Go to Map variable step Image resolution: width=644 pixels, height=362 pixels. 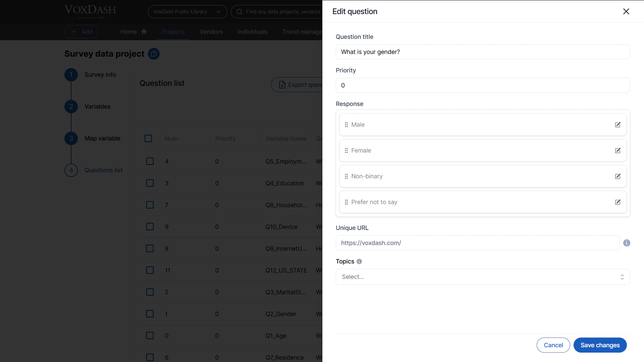point(102,138)
